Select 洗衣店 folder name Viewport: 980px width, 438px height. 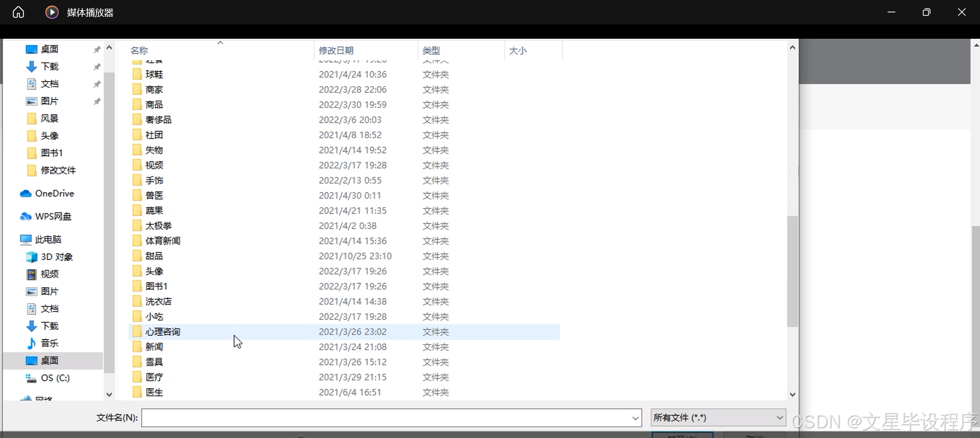(159, 301)
